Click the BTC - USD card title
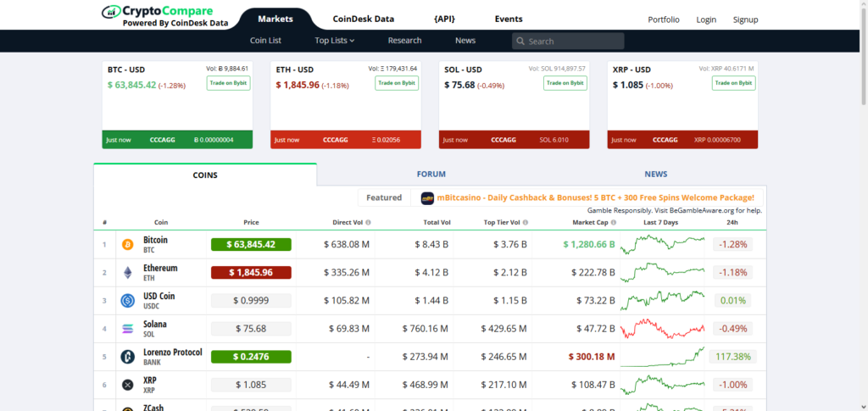This screenshot has width=868, height=411. coord(126,69)
